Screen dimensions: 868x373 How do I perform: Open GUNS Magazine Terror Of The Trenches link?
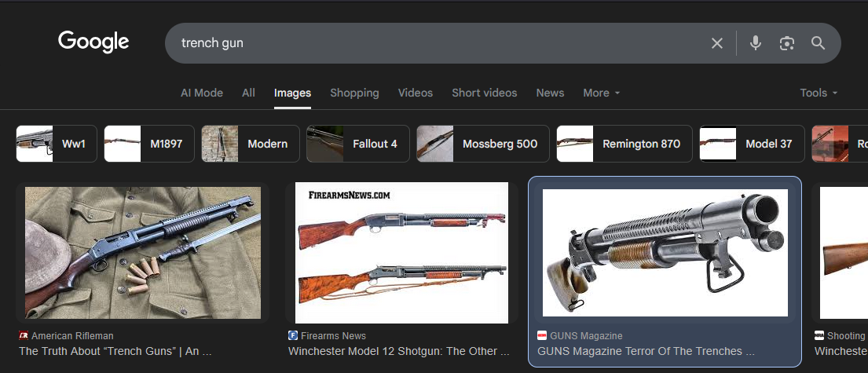coord(646,351)
